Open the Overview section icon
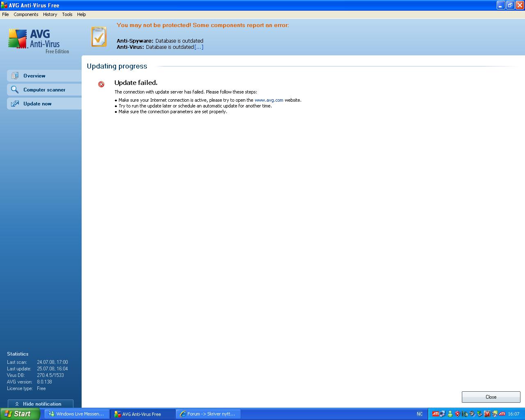525x420 pixels. pyautogui.click(x=15, y=76)
